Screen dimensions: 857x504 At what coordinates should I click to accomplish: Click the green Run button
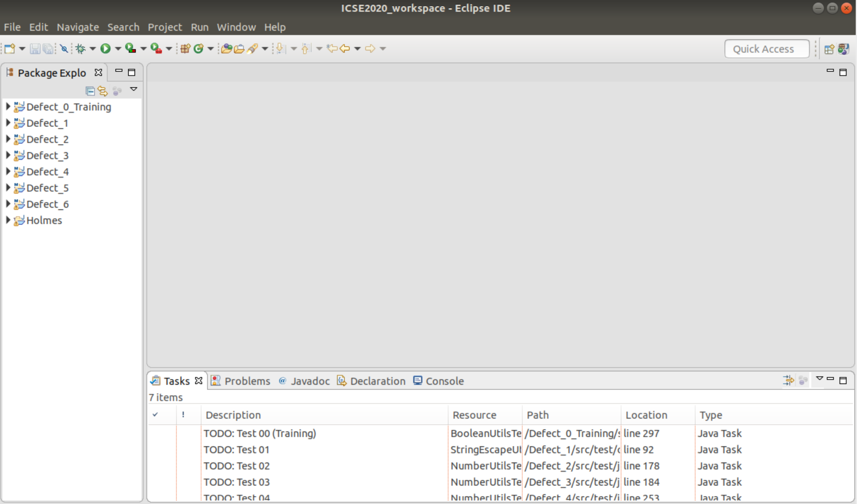(105, 49)
